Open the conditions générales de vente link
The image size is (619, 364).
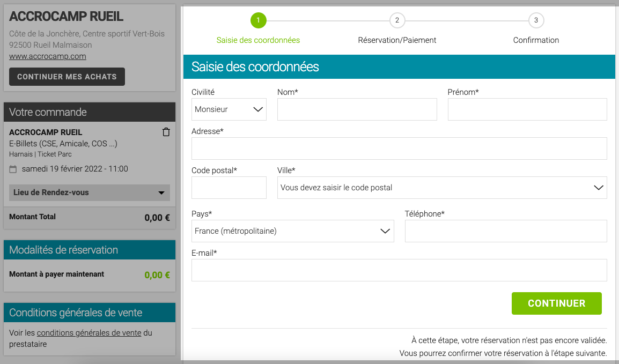point(89,333)
